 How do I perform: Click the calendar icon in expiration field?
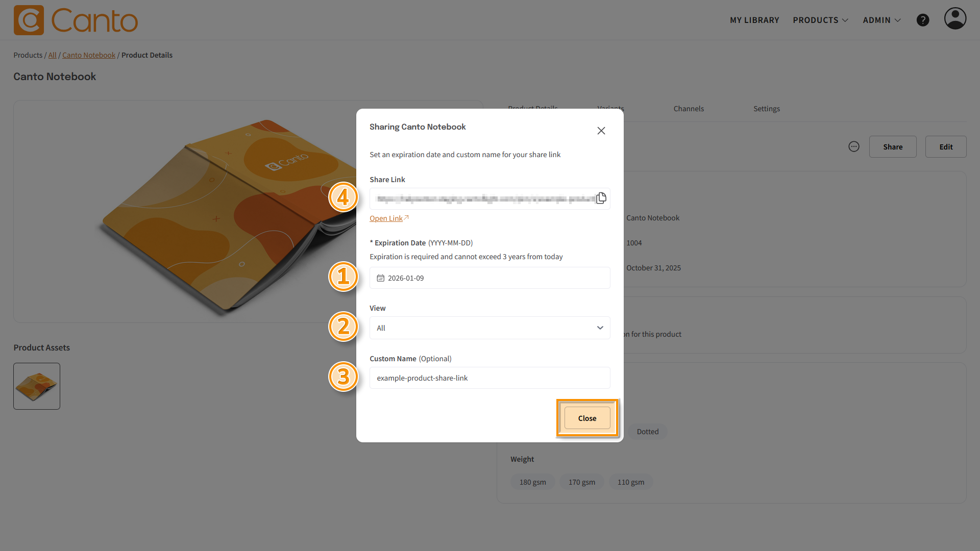click(x=380, y=278)
